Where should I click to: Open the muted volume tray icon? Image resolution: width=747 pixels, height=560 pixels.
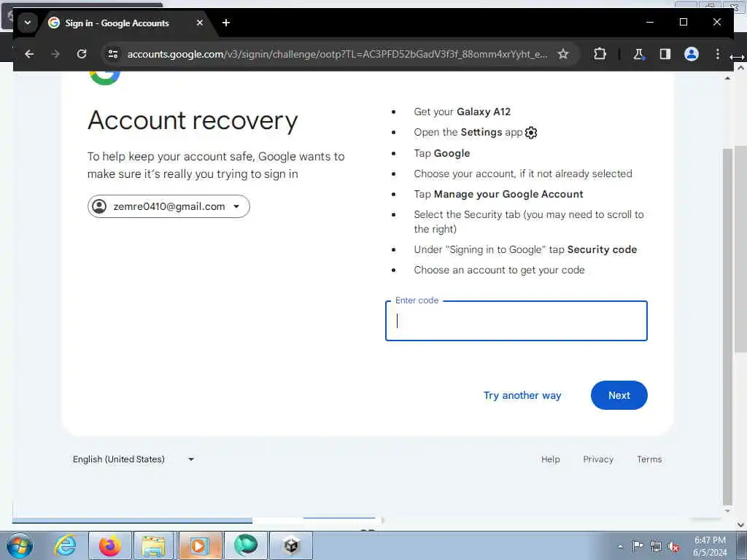[x=673, y=547]
